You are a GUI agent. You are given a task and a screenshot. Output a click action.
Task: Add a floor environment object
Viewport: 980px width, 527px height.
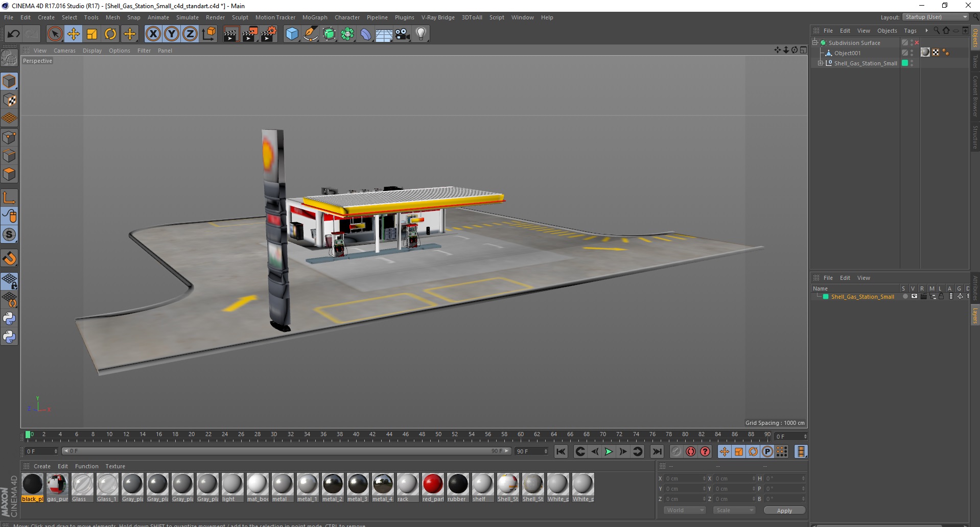[x=384, y=34]
